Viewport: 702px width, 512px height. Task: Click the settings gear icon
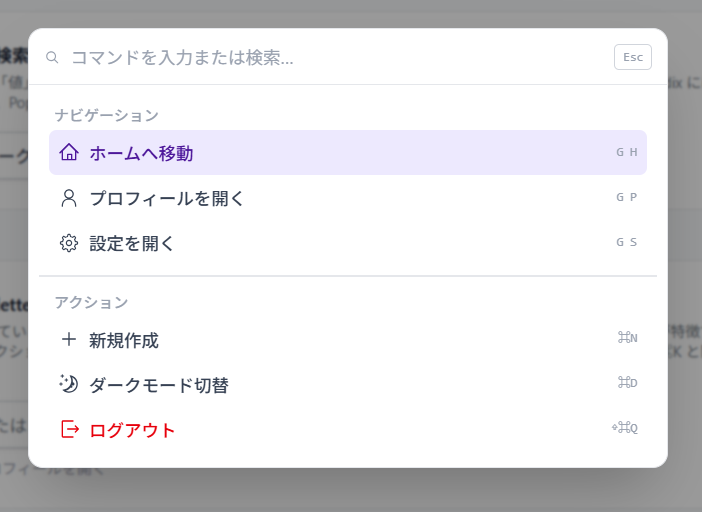tap(69, 243)
